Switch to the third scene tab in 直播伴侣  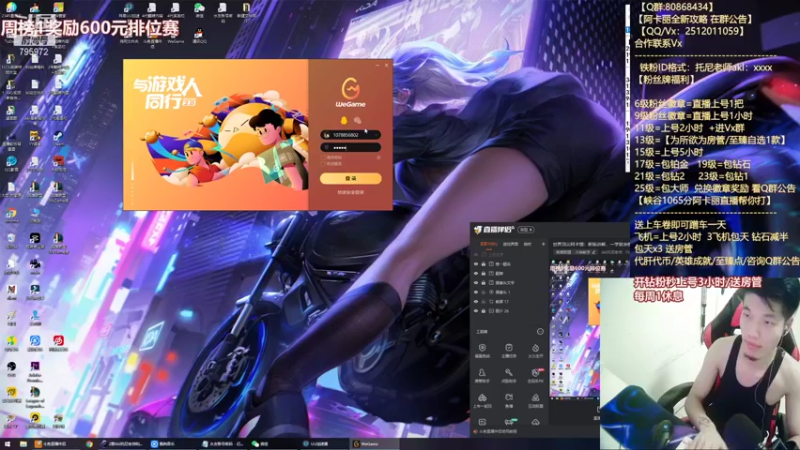click(x=528, y=244)
